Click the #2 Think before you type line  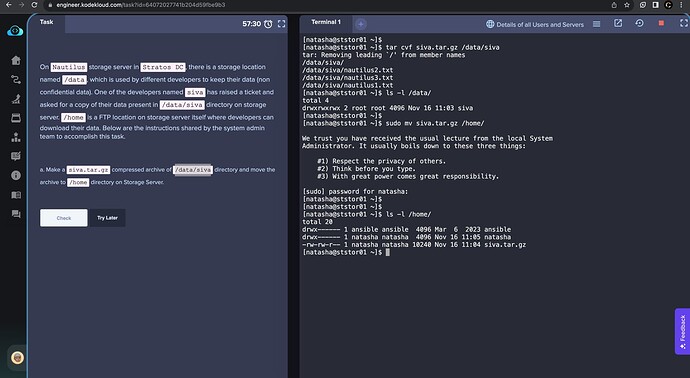pyautogui.click(x=366, y=169)
